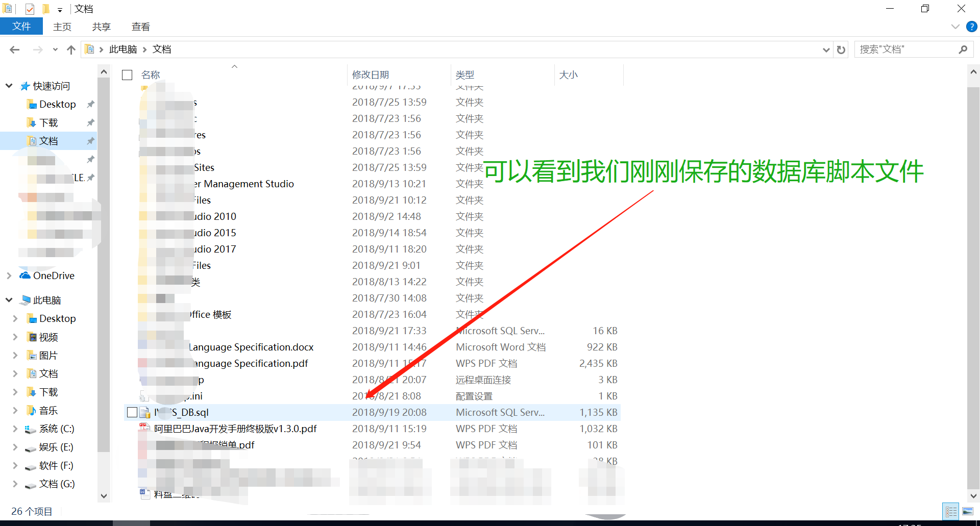Click the Forward navigation arrow
The height and width of the screenshot is (526, 980).
38,49
